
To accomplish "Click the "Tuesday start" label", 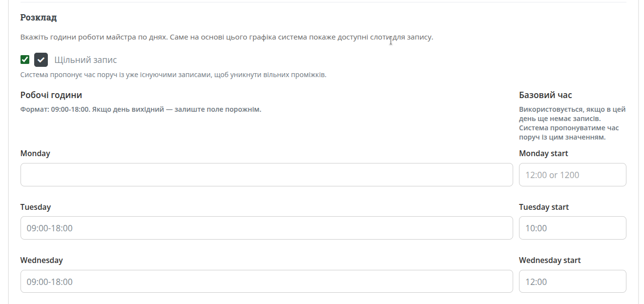I will coord(544,207).
